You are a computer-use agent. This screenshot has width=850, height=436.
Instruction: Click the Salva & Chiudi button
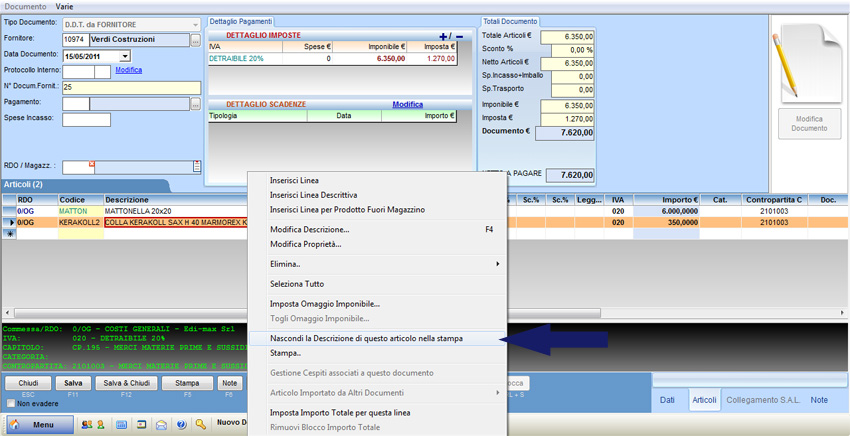point(126,383)
